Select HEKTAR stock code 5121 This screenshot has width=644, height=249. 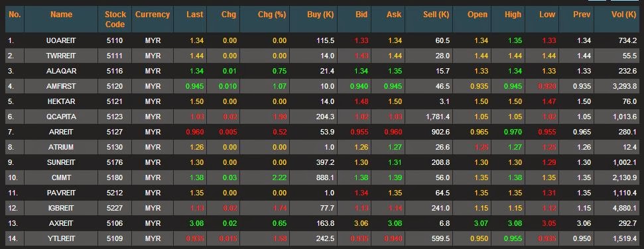click(115, 101)
